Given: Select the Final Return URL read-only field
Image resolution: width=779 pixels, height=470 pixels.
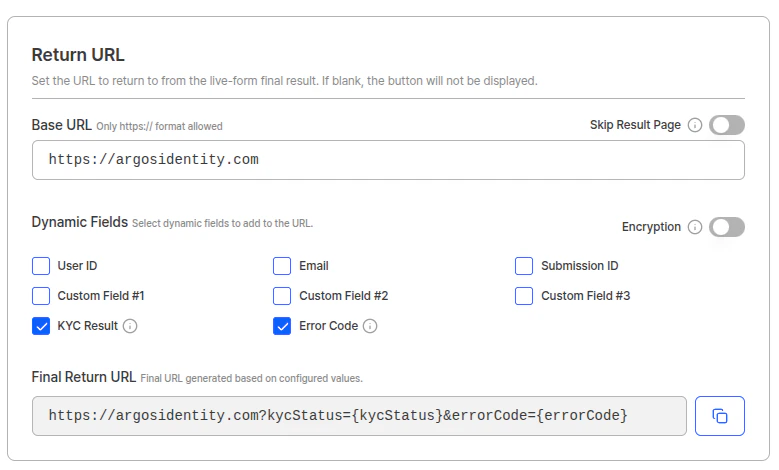Looking at the screenshot, I should tap(359, 416).
